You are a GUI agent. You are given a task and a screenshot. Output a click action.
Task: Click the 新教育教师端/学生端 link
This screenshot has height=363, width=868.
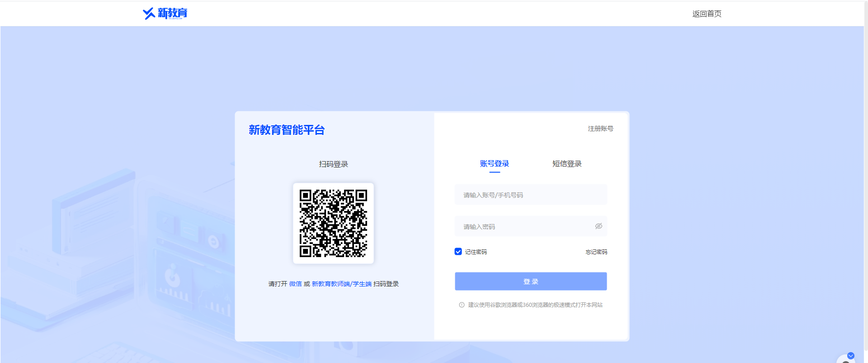coord(341,284)
